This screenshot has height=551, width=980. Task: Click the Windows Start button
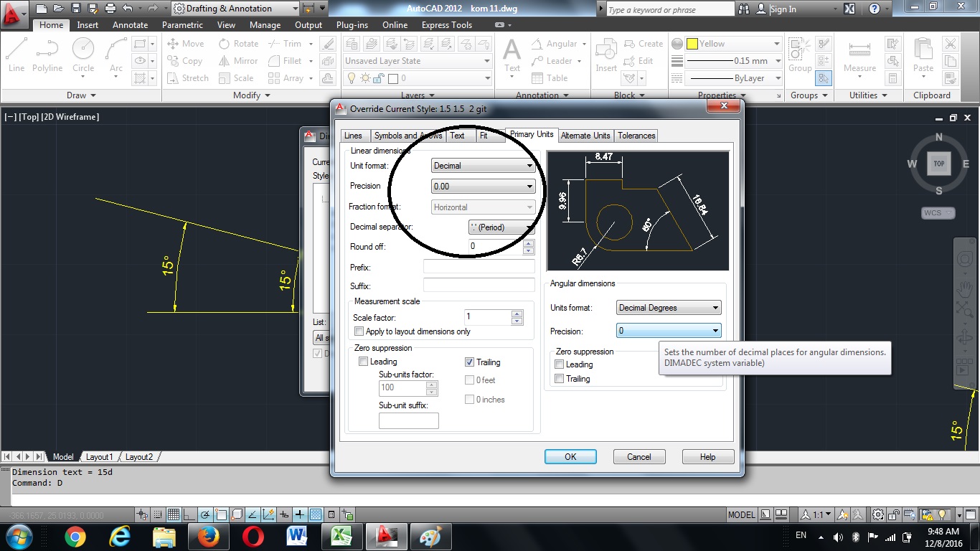[x=18, y=537]
